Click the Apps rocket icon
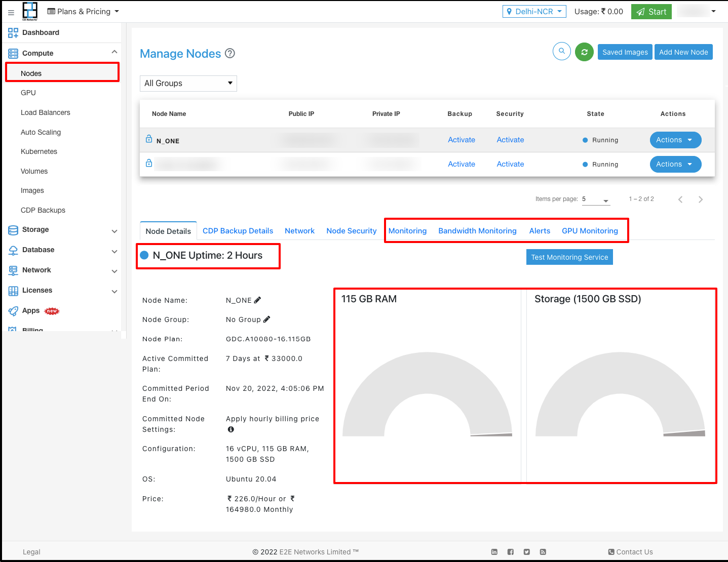The width and height of the screenshot is (728, 562). [13, 311]
